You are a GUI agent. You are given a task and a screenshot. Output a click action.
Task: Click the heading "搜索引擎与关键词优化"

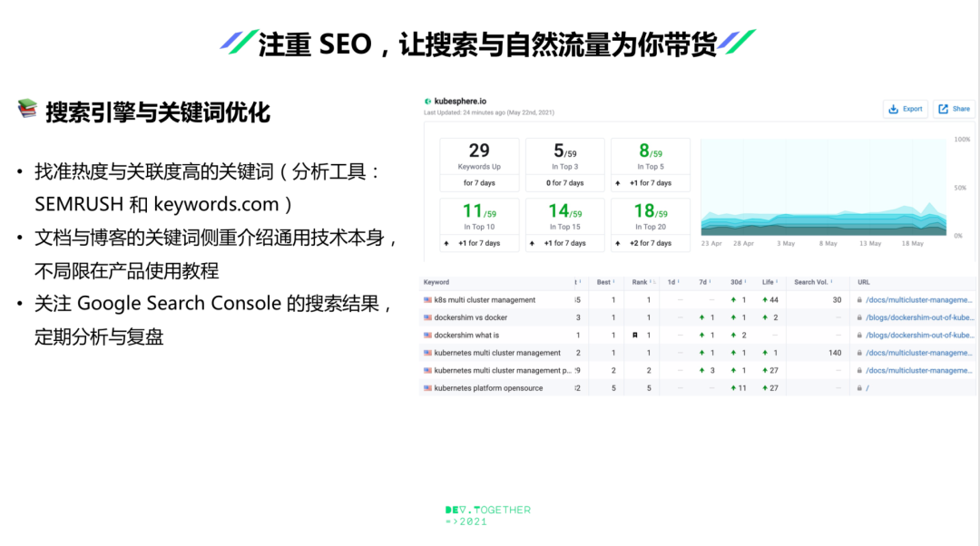[x=158, y=112]
